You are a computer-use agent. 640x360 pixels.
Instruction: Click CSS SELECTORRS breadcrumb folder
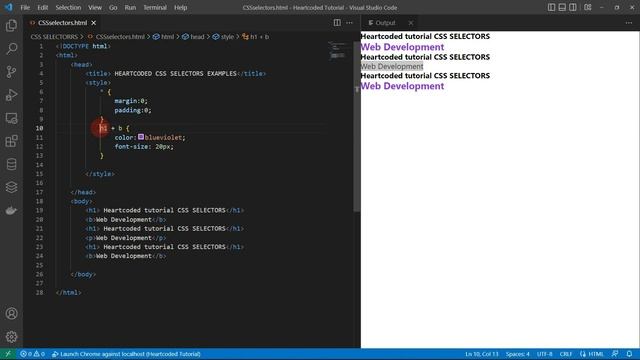(54, 37)
